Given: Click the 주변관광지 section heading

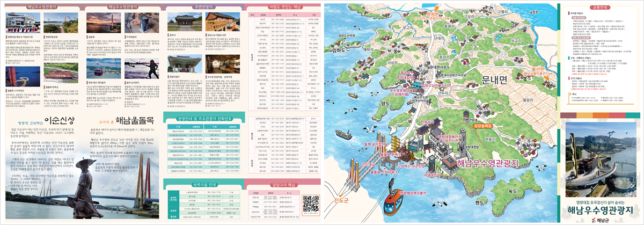Looking at the screenshot, I should [x=203, y=7].
